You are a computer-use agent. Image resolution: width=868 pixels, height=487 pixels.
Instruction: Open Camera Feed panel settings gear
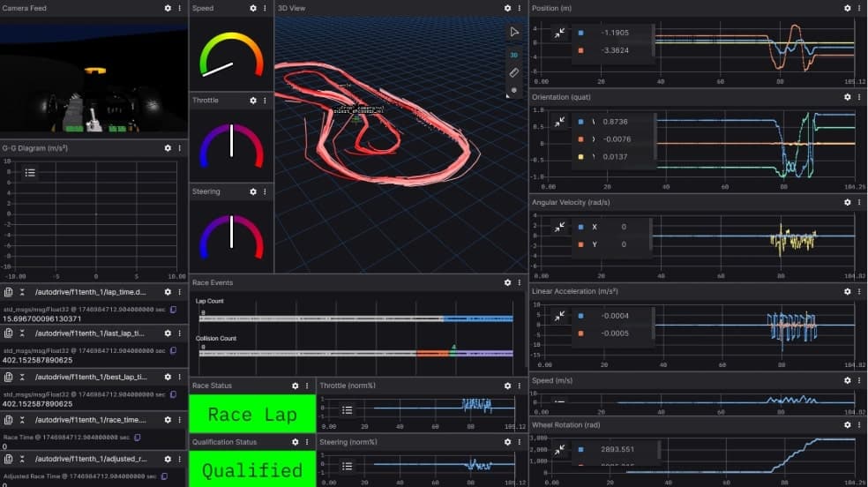[168, 8]
